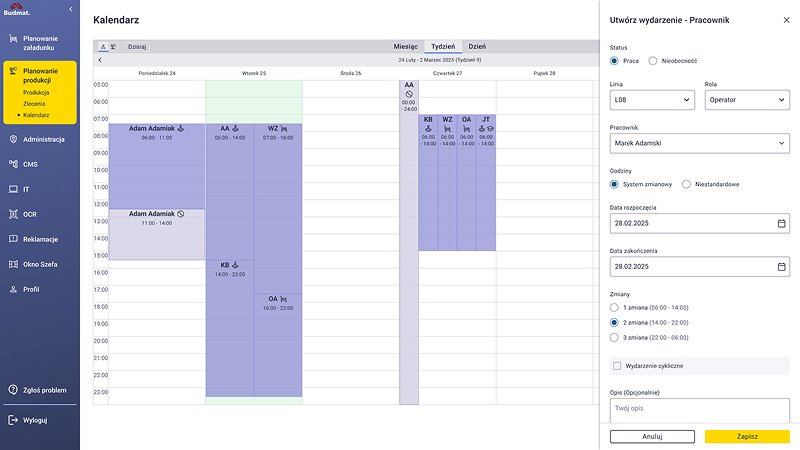Click the absence icon on Adam Adamiak 11:00-14:00 event

[x=181, y=214]
